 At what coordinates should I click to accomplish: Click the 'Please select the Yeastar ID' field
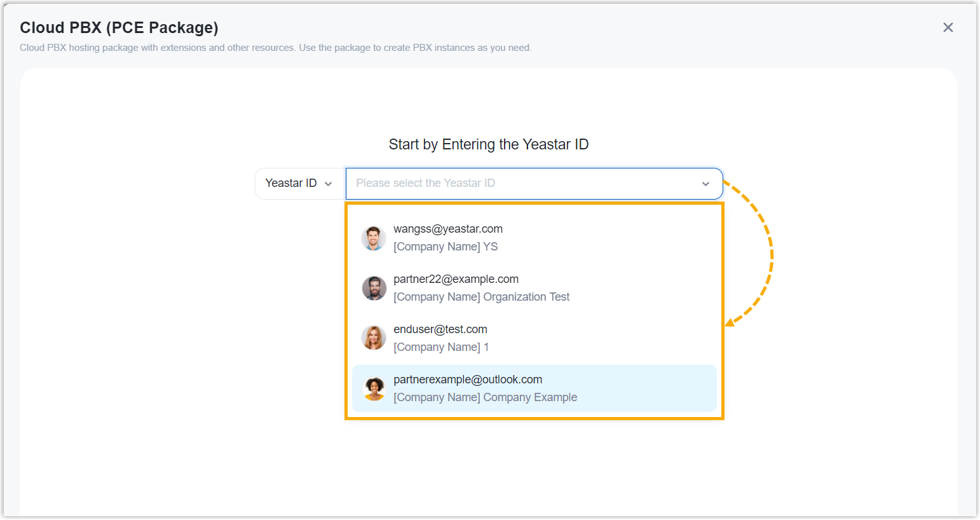[521, 183]
